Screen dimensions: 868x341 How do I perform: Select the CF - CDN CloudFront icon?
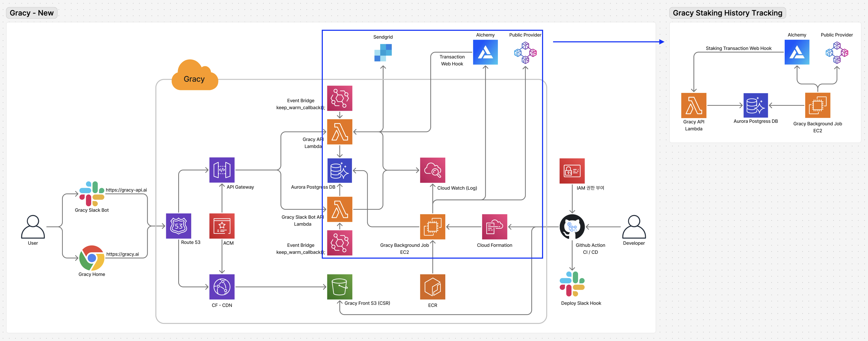(222, 287)
